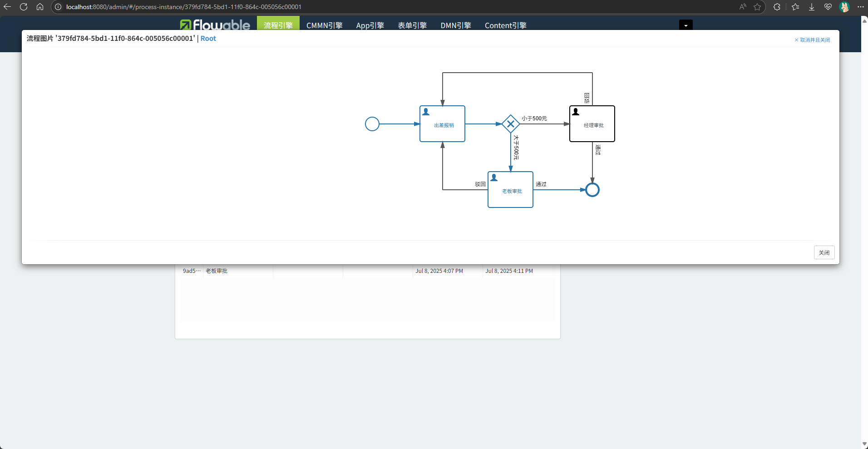
Task: Switch to the CMMN引擎 tab
Action: tap(324, 25)
